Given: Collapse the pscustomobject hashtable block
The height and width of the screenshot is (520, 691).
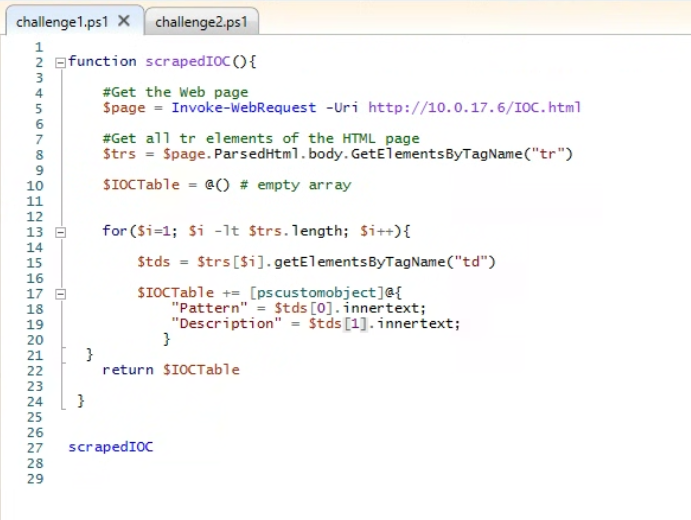Looking at the screenshot, I should point(60,294).
